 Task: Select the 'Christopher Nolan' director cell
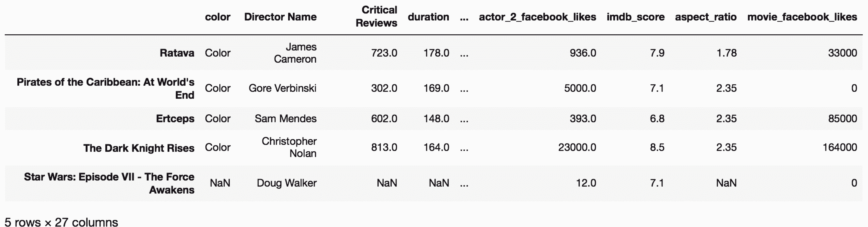coord(289,147)
